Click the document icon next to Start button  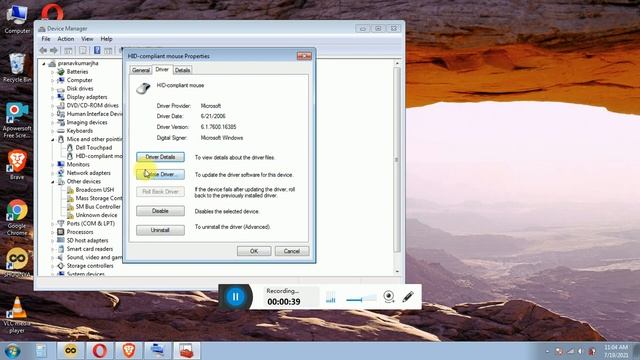click(x=41, y=351)
